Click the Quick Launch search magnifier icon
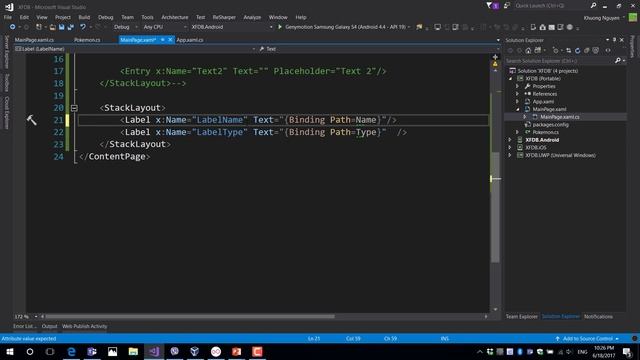Viewport: 640px width, 360px height. click(593, 6)
